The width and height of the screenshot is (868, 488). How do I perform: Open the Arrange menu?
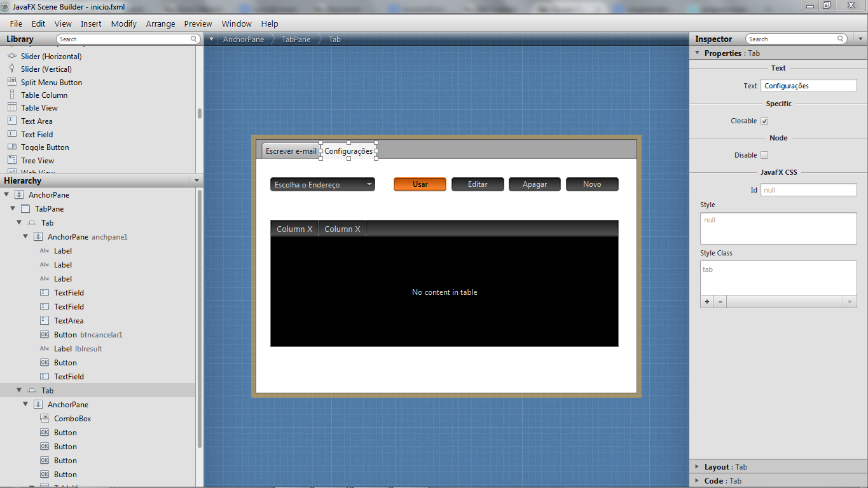click(160, 24)
